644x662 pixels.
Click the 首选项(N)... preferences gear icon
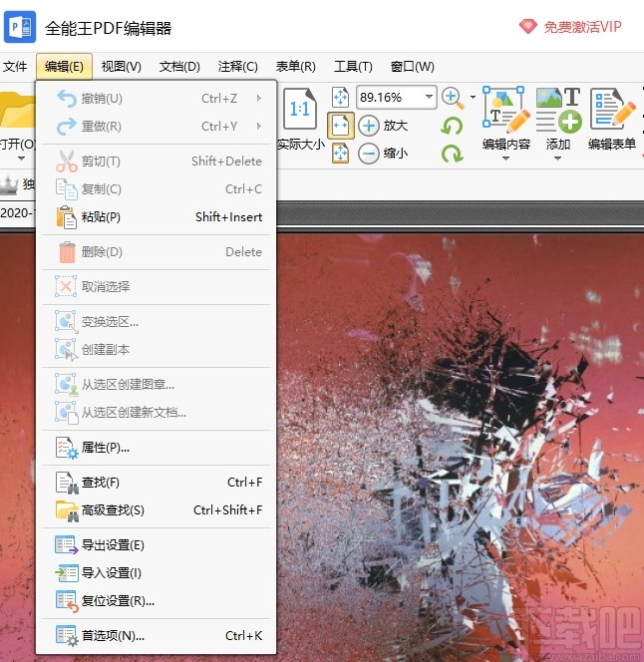67,636
